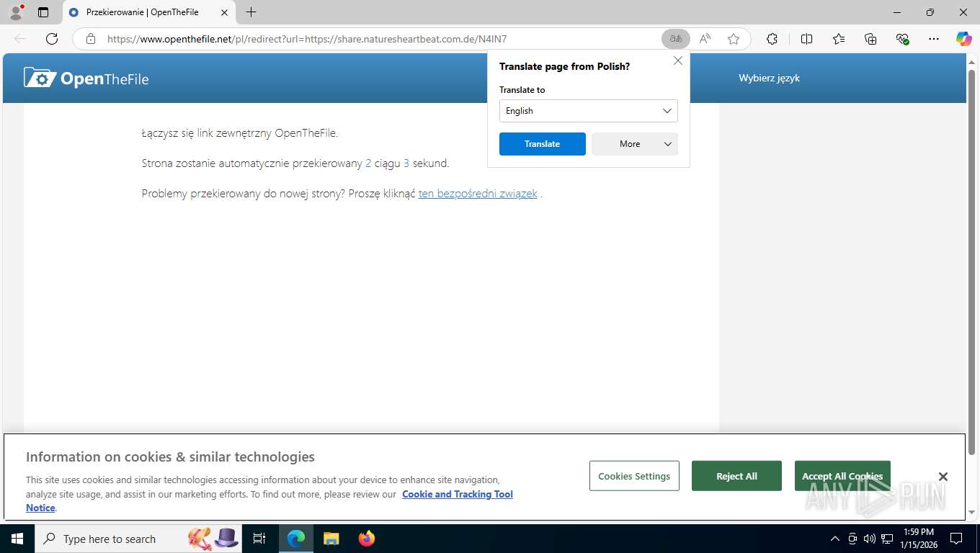This screenshot has height=553, width=980.
Task: Click the address bar URL
Action: click(306, 39)
